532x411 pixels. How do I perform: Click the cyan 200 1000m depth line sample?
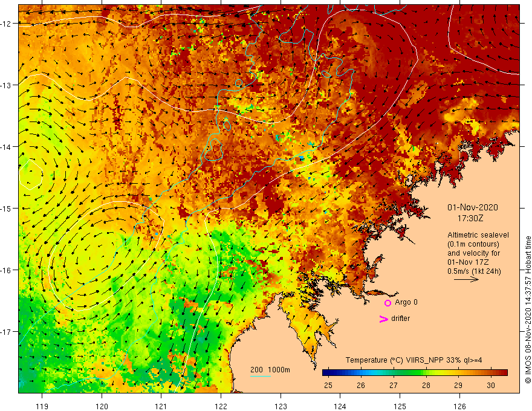coord(261,376)
